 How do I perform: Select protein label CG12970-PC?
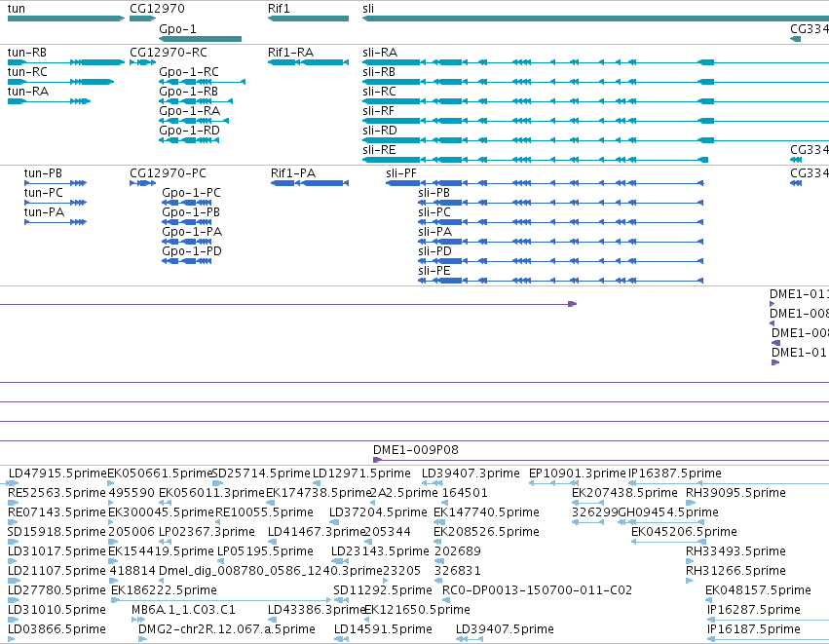click(169, 173)
